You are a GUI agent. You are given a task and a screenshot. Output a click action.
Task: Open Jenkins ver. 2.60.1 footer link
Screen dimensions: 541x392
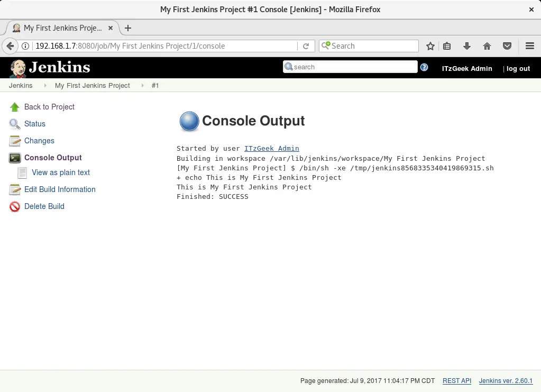pos(506,380)
